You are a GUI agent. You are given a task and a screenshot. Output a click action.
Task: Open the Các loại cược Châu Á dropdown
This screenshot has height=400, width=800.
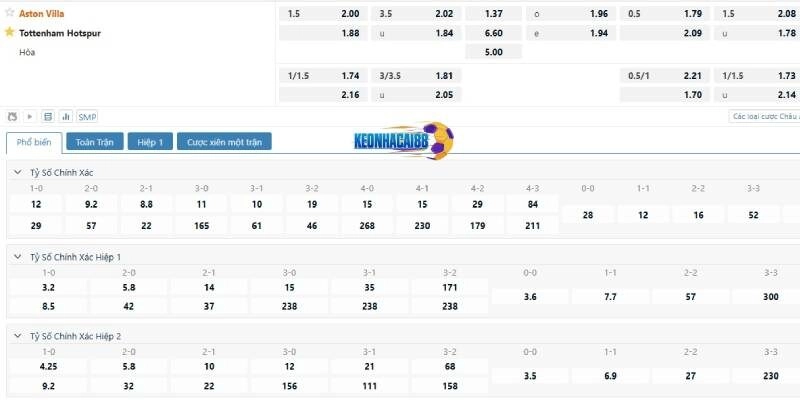(x=764, y=116)
